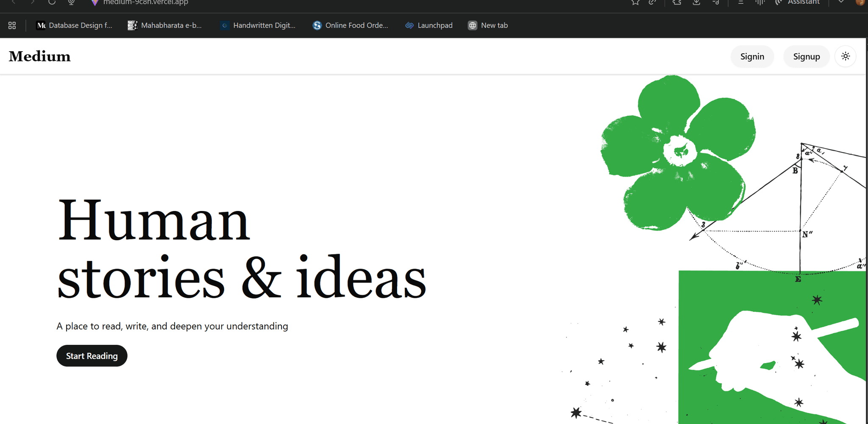Open the Handwritten Digit bookmark
The image size is (868, 424).
(258, 25)
